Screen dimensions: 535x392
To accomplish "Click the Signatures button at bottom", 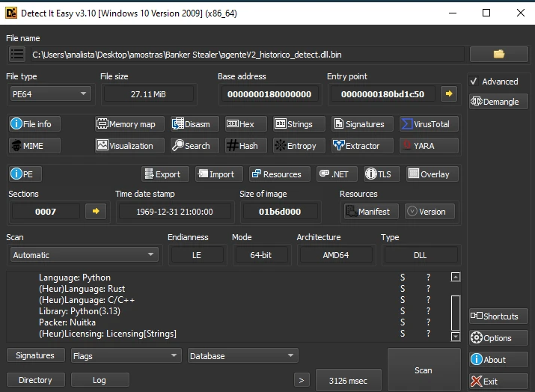I will (34, 356).
